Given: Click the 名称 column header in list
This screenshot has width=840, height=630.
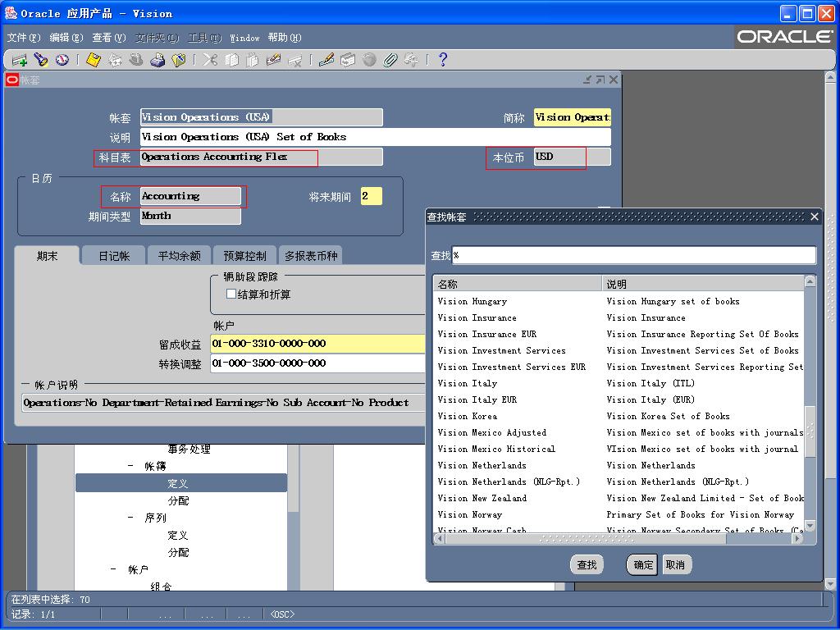Looking at the screenshot, I should [x=518, y=284].
